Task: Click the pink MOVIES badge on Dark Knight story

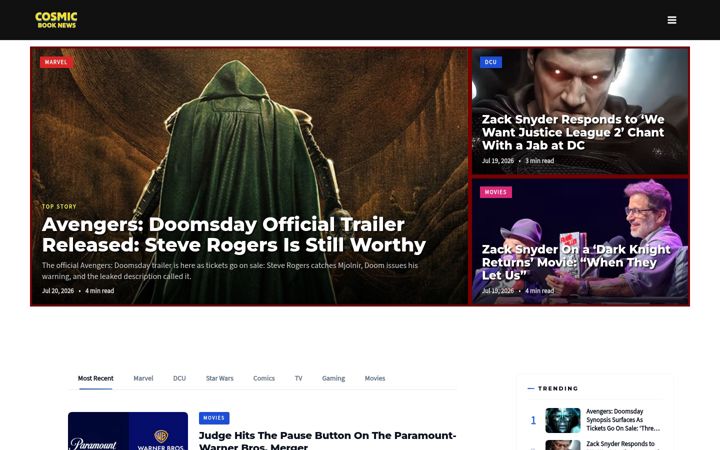Action: pos(495,192)
